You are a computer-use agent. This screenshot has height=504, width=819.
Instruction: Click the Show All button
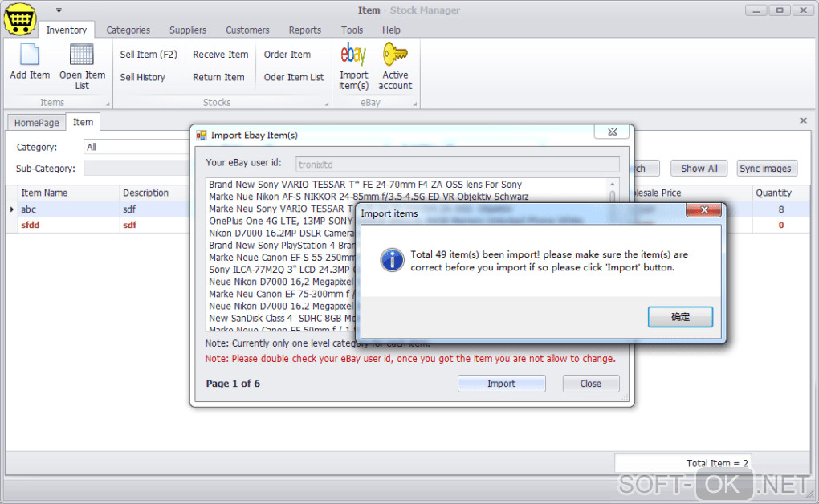(699, 169)
